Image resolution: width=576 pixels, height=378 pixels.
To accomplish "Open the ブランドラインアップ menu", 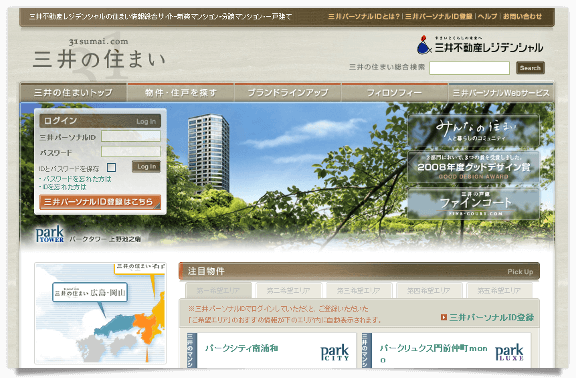I will point(288,93).
